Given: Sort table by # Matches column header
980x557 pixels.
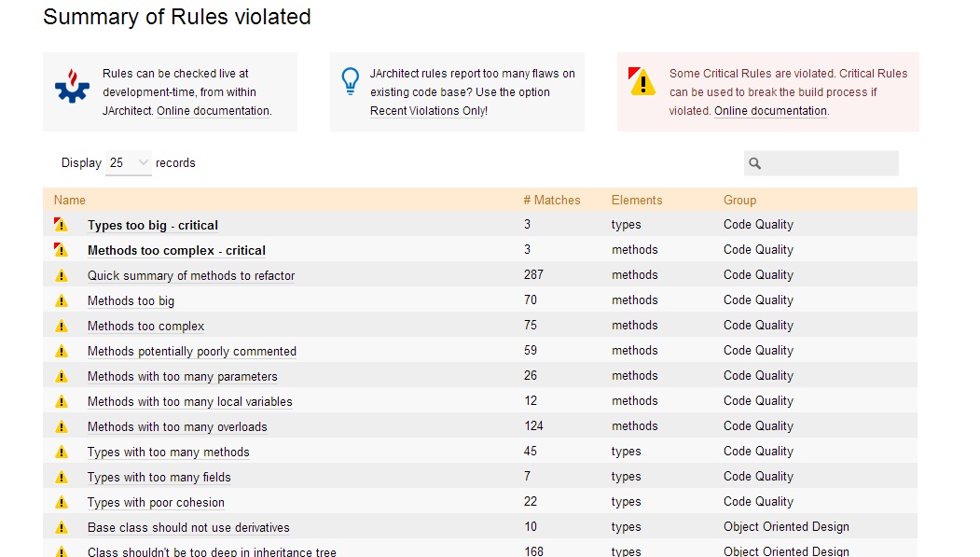Looking at the screenshot, I should coord(552,200).
